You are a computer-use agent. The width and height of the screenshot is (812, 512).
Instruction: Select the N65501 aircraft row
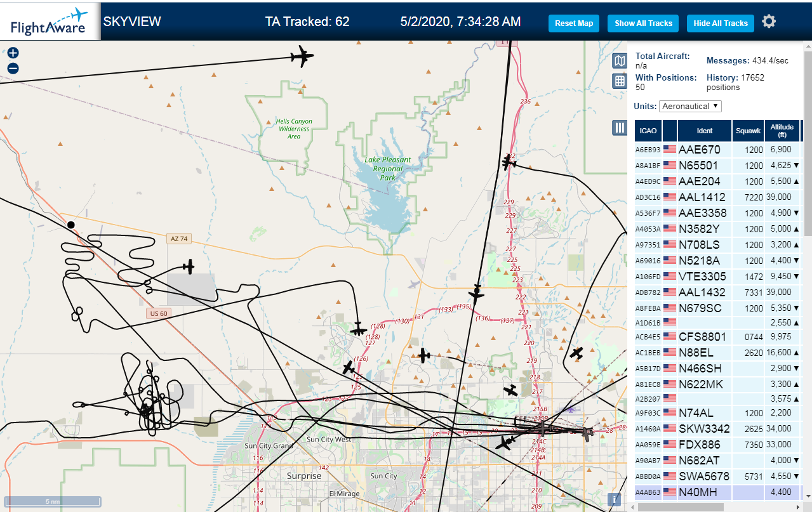(717, 166)
